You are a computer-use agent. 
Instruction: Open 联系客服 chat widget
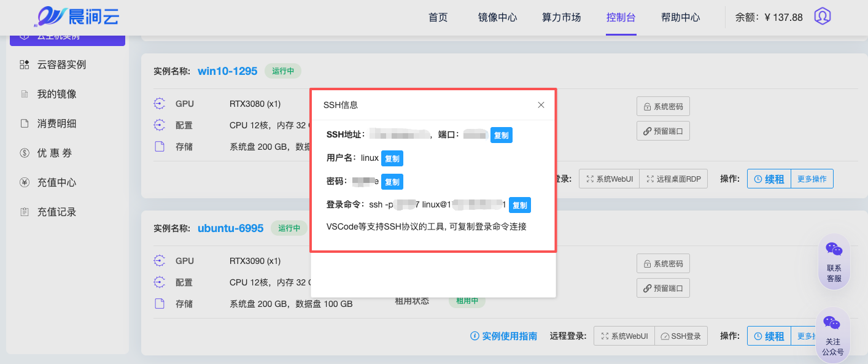(x=834, y=262)
